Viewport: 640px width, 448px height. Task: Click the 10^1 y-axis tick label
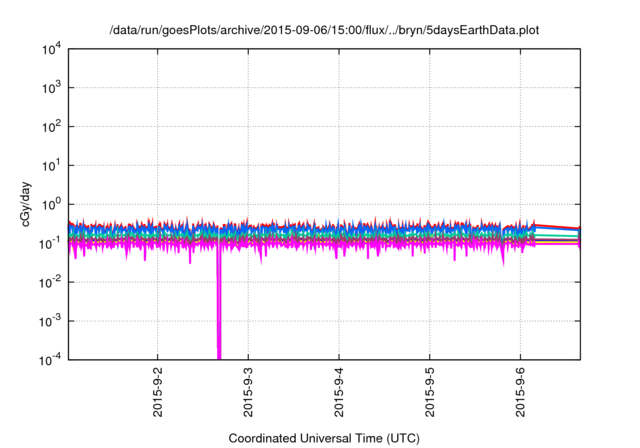52,166
